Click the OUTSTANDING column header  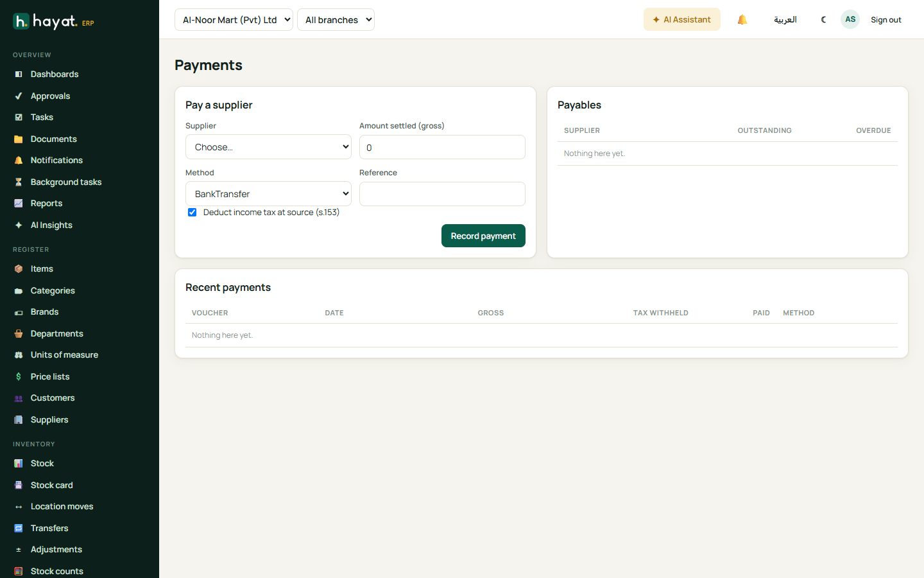coord(764,130)
